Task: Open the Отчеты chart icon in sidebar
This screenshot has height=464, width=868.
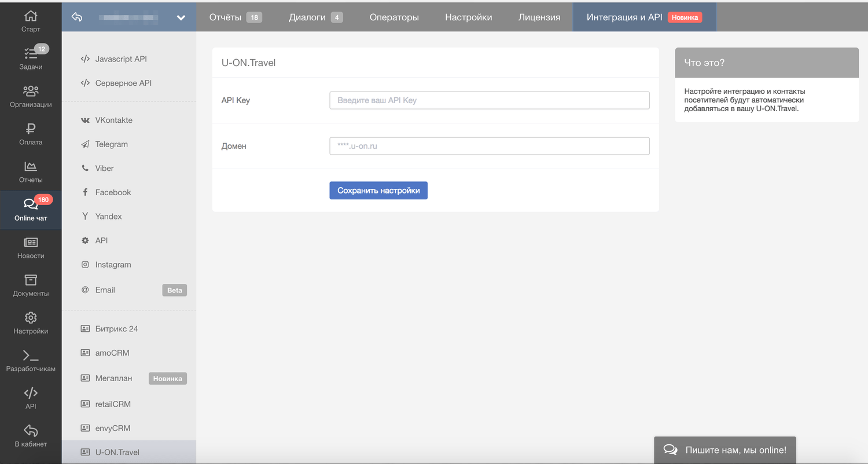Action: point(31,166)
